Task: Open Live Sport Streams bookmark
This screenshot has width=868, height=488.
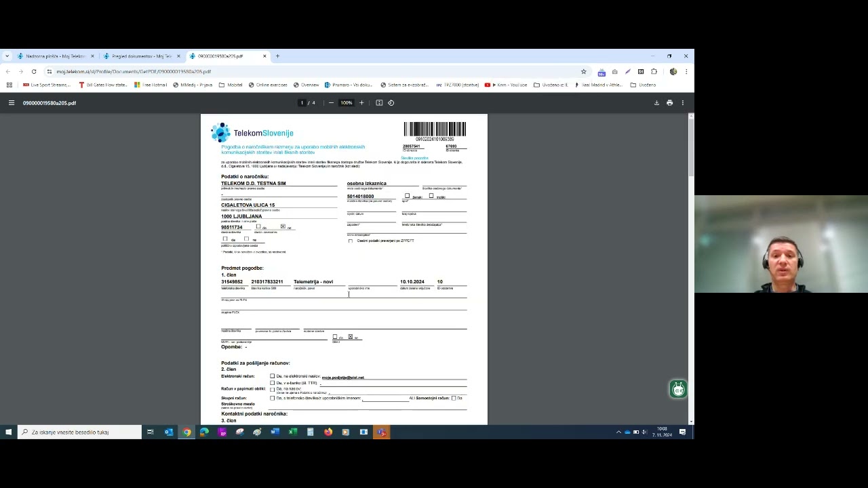Action: pos(46,85)
